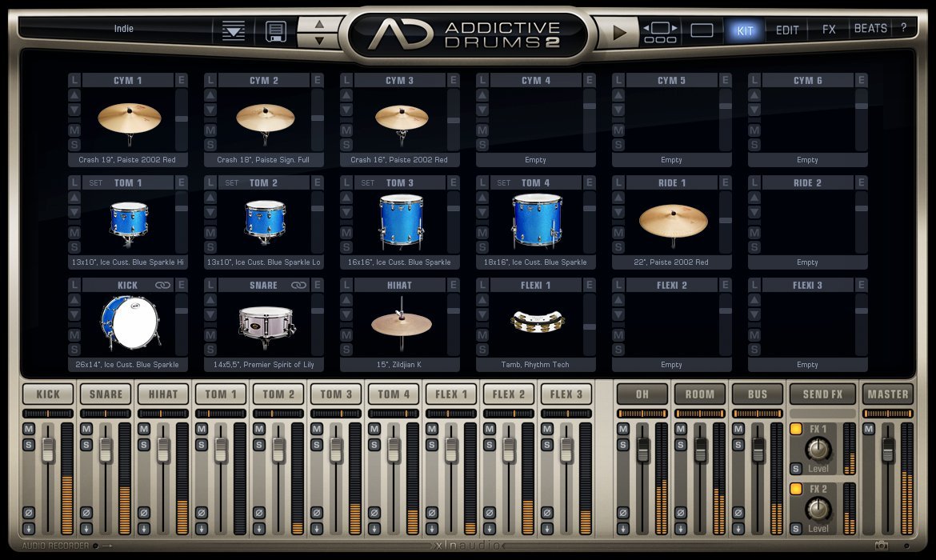Invert phase on the Kick channel
The height and width of the screenshot is (560, 936).
[29, 513]
